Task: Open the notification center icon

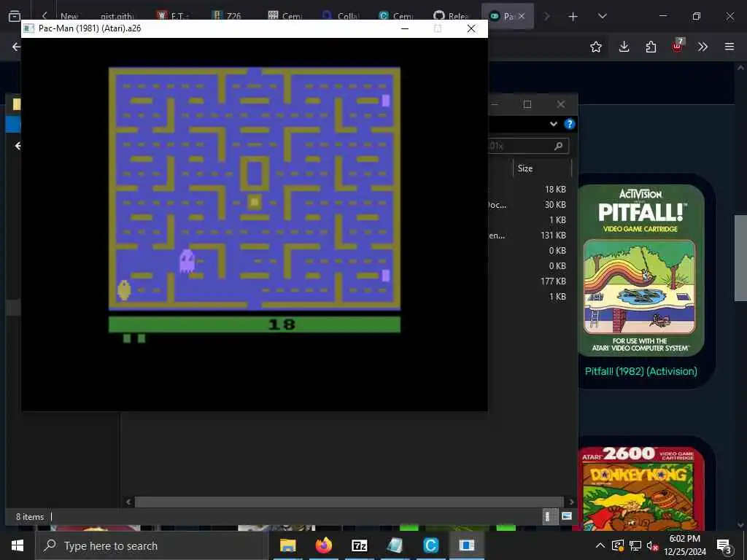Action: click(x=724, y=546)
